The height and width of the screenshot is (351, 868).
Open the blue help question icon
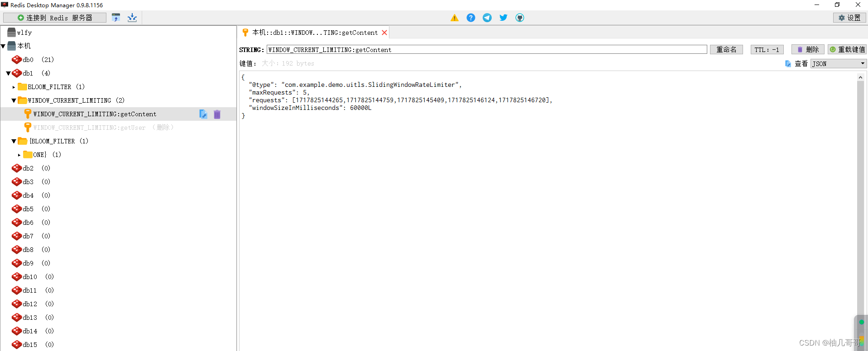(471, 18)
